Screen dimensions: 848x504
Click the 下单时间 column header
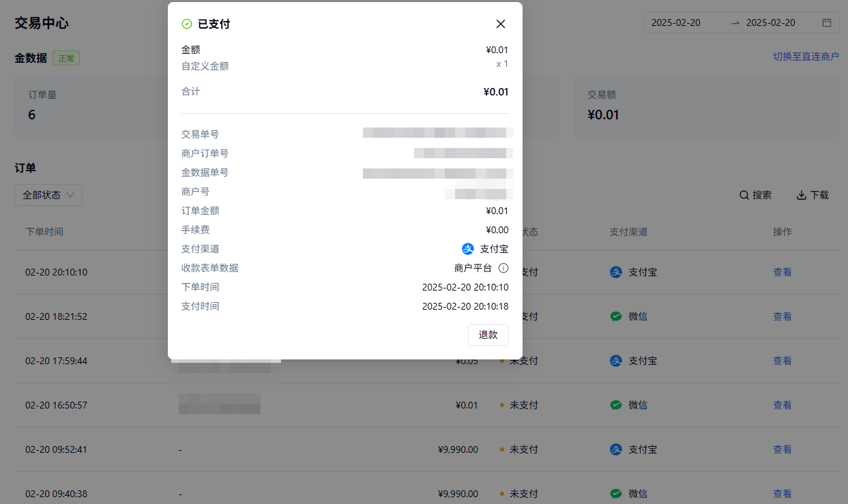(44, 232)
